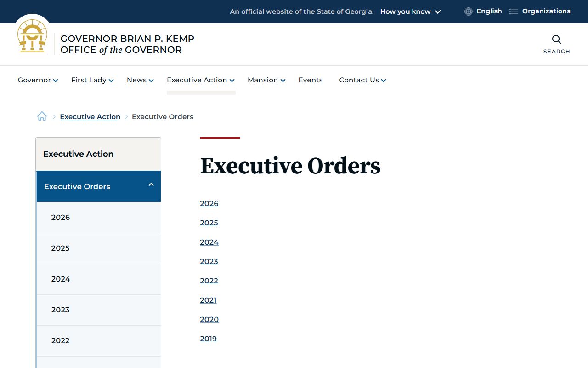Click the Executive Action breadcrumb link
Image resolution: width=588 pixels, height=368 pixels.
(90, 117)
